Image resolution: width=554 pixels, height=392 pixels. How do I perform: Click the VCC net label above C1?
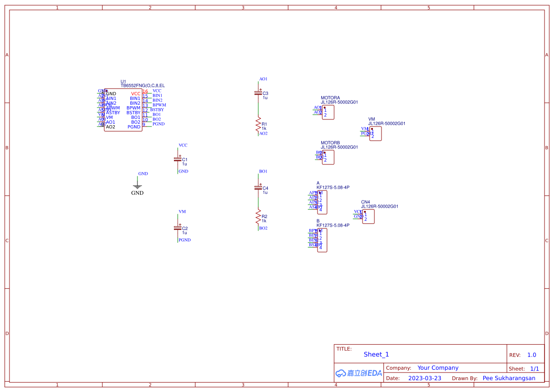[x=183, y=145]
